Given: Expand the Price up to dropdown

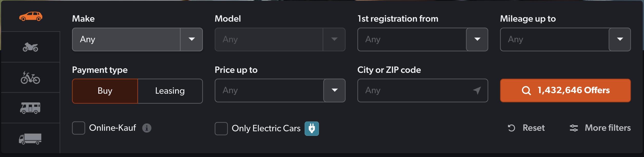Looking at the screenshot, I should pos(334,90).
